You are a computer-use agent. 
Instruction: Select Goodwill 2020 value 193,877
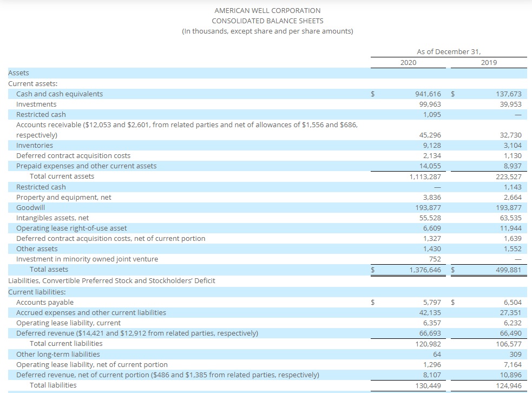(x=428, y=208)
